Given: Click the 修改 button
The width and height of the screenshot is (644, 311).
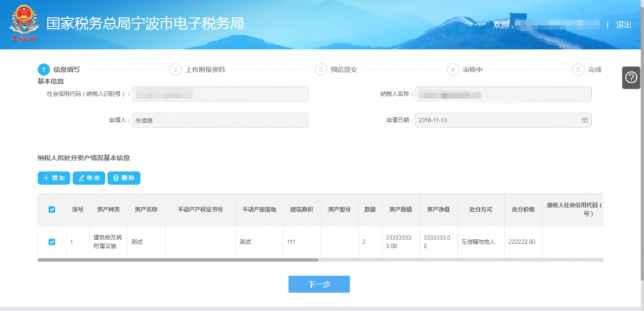Looking at the screenshot, I should pos(89,178).
